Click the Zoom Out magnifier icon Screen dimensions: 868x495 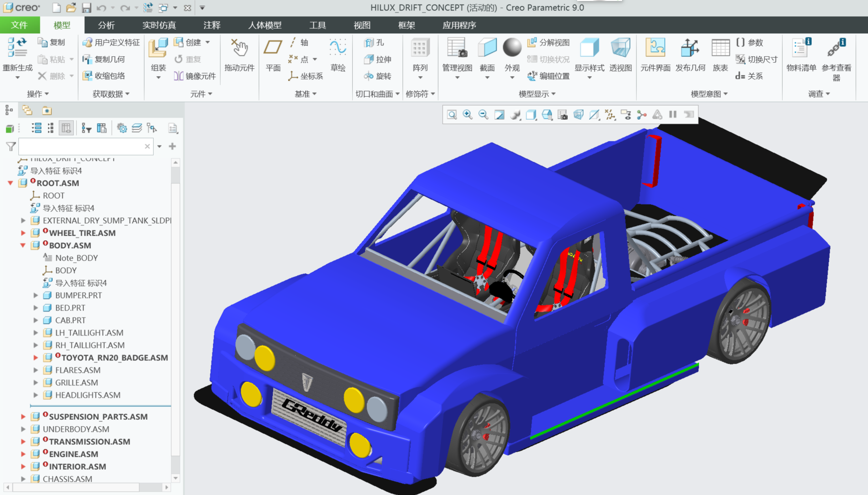tap(483, 115)
